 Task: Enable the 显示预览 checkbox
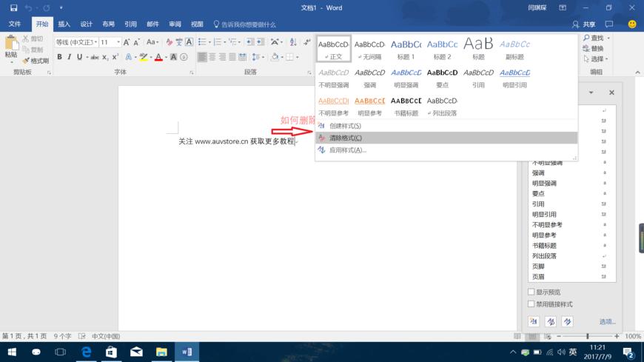(x=531, y=292)
